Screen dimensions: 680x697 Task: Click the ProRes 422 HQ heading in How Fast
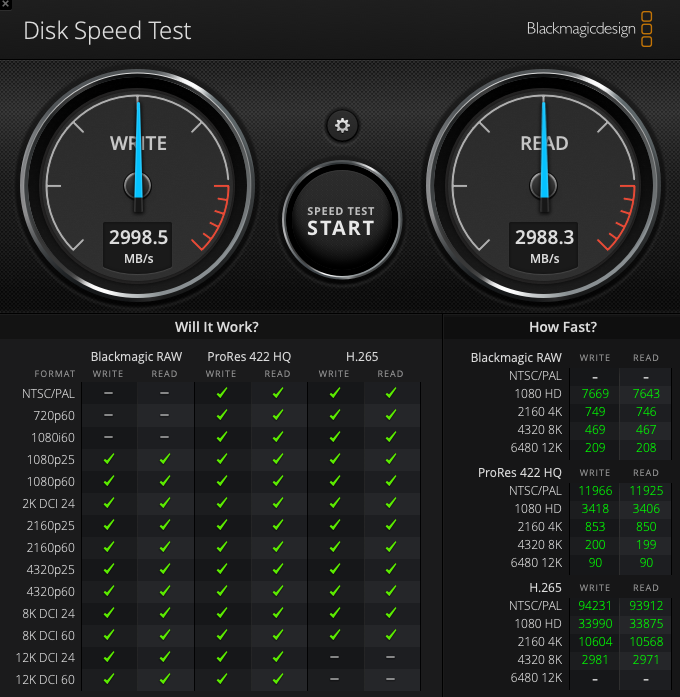[x=520, y=473]
